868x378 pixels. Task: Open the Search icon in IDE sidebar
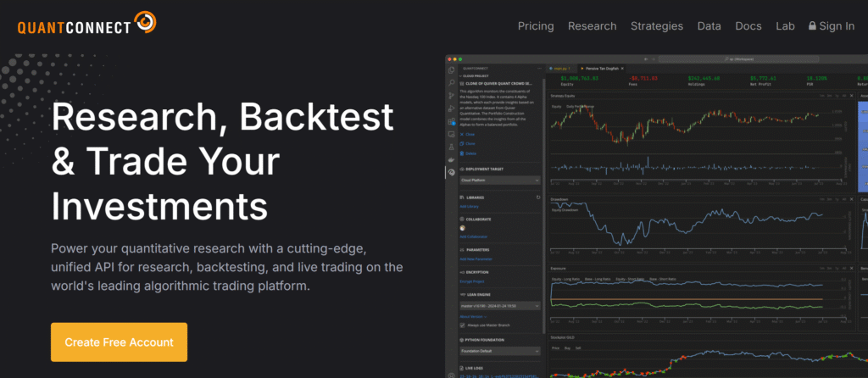click(451, 83)
